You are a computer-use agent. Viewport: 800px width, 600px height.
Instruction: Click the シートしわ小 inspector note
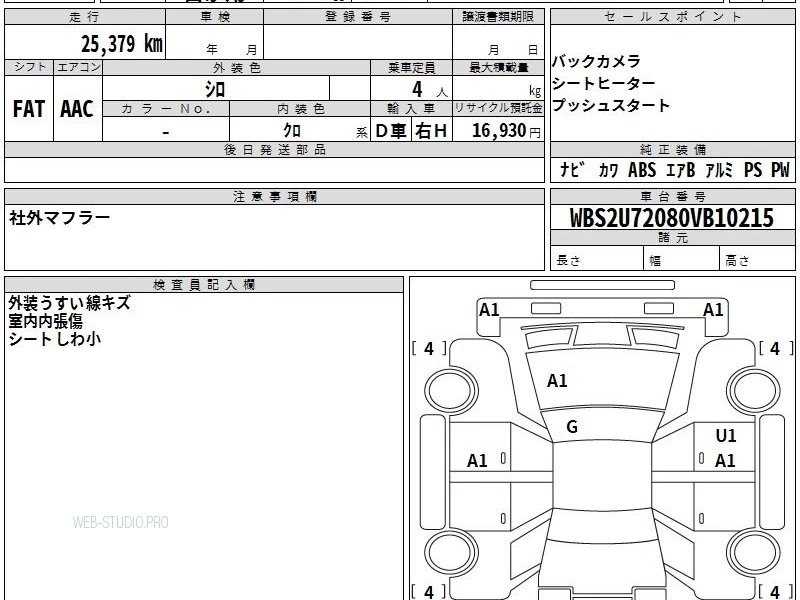click(55, 339)
